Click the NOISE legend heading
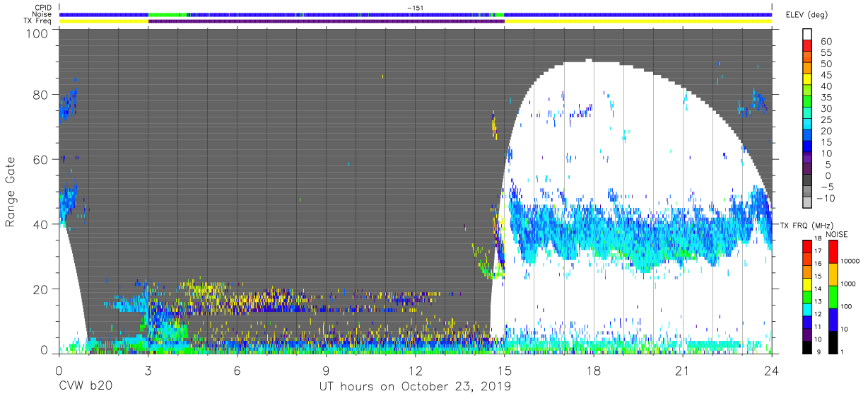868x401 pixels. [836, 234]
